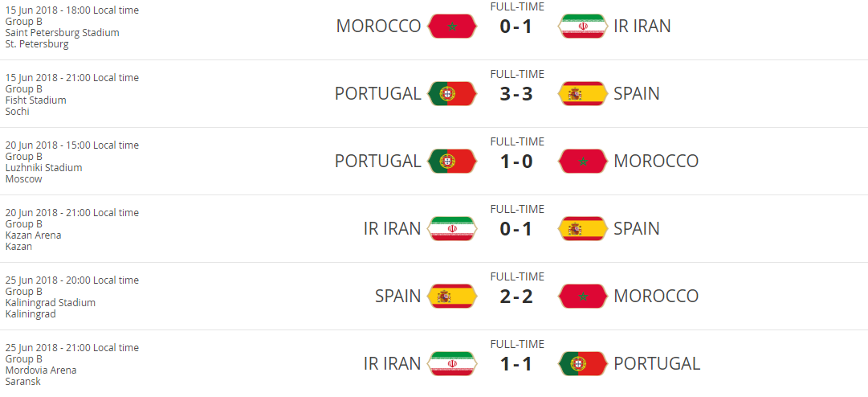This screenshot has height=397, width=868.
Task: Click IR Iran flag beside the Morocco 0-1 result
Action: coord(583,26)
